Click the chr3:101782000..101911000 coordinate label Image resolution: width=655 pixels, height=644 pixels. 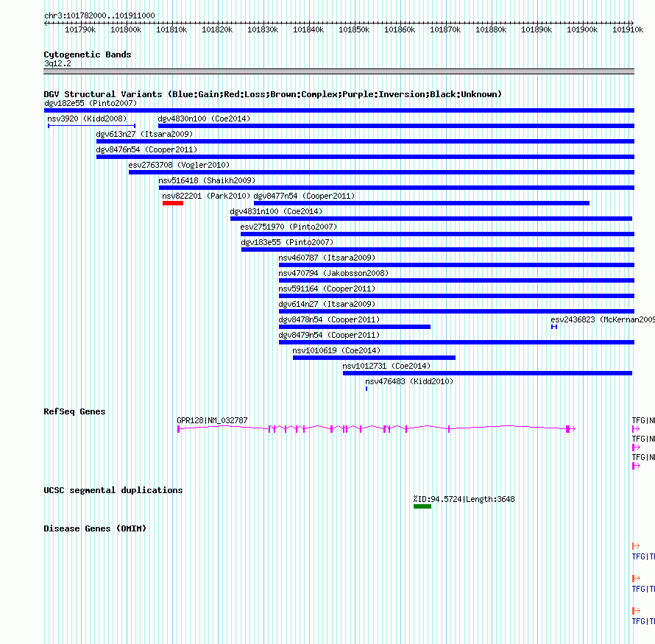point(99,15)
